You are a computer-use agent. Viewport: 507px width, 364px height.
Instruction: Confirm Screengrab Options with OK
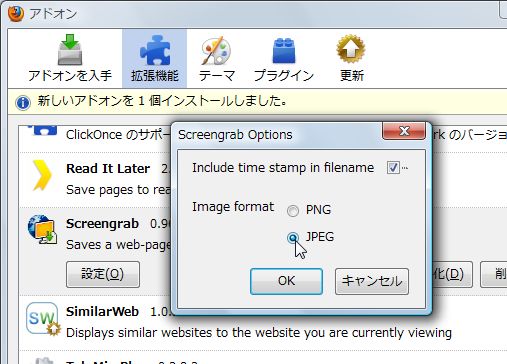(286, 281)
